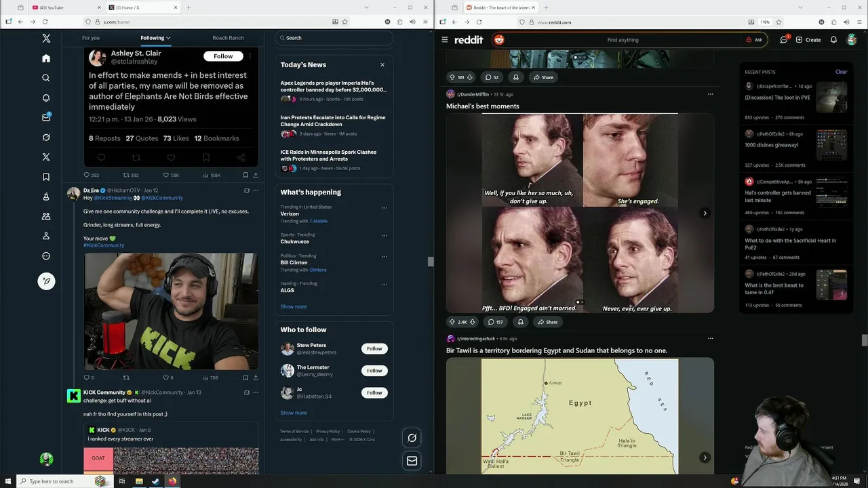This screenshot has height=488, width=868.
Task: Follow The Lermster
Action: [x=374, y=371]
